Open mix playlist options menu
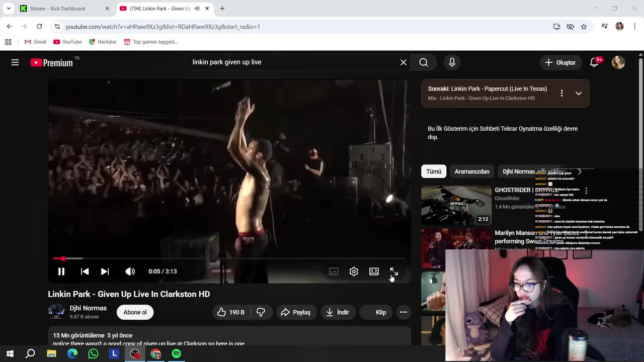Screen dimensions: 644x362 (561, 94)
